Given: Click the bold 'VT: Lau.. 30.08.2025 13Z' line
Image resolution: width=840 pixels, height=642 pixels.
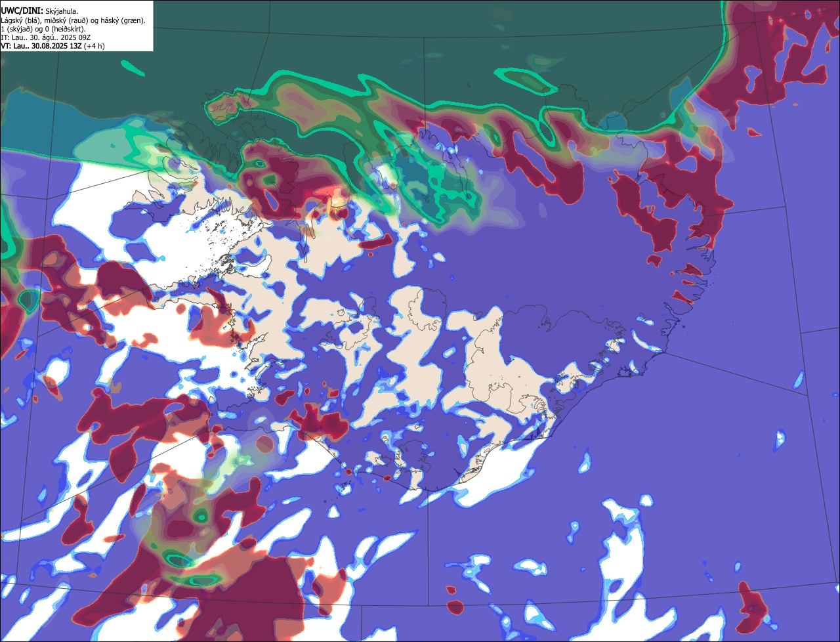Looking at the screenshot, I should point(52,46).
